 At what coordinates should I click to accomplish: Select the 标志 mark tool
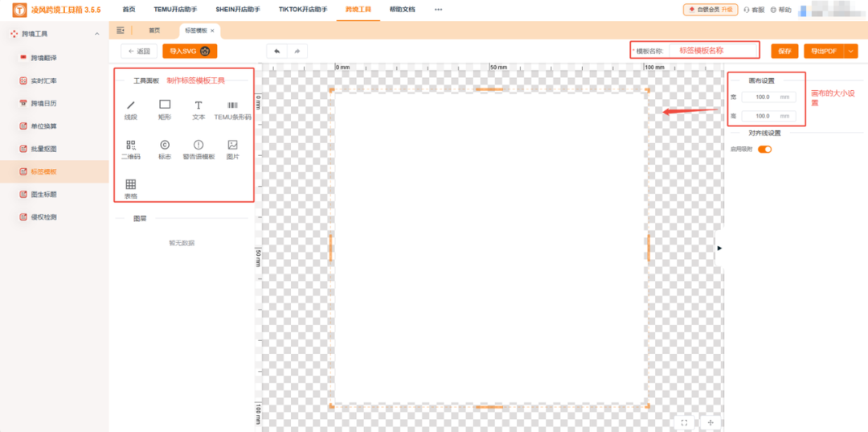(165, 150)
